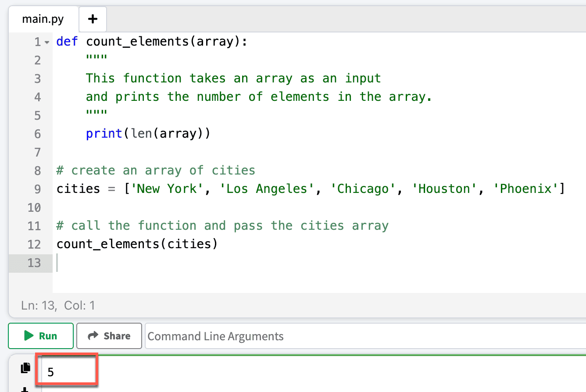Image resolution: width=586 pixels, height=392 pixels.
Task: Run the Python program
Action: [40, 336]
